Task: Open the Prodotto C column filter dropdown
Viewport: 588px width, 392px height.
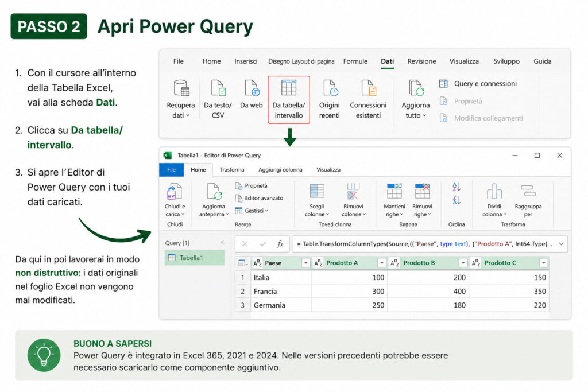Action: pyautogui.click(x=543, y=263)
